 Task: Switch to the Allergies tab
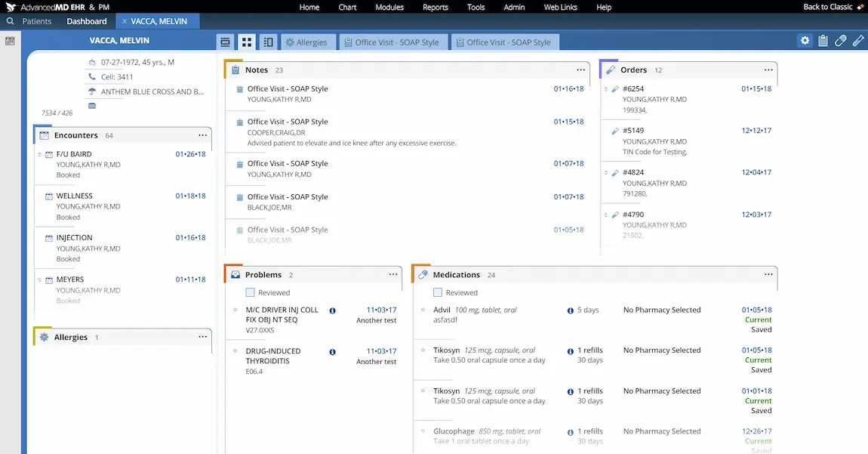[x=307, y=42]
